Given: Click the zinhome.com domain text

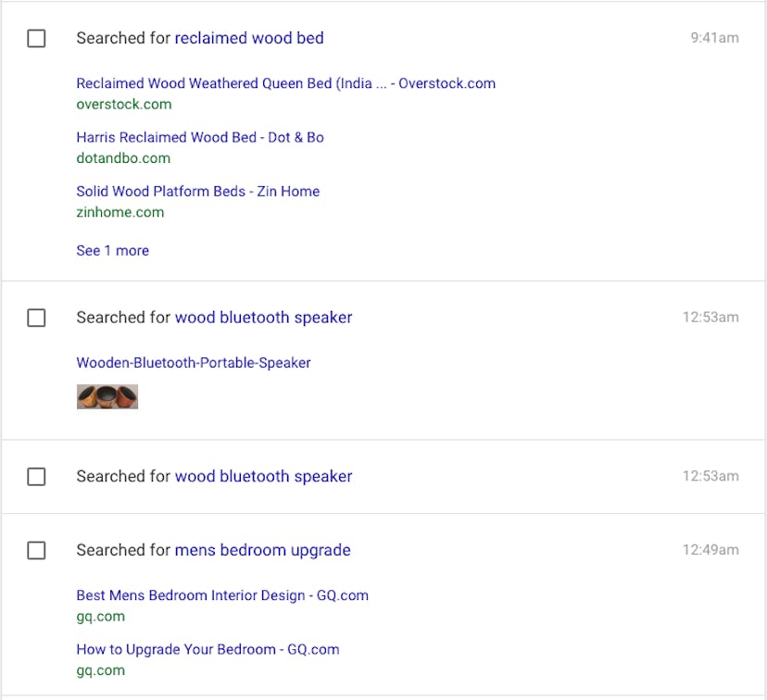Looking at the screenshot, I should click(x=119, y=212).
